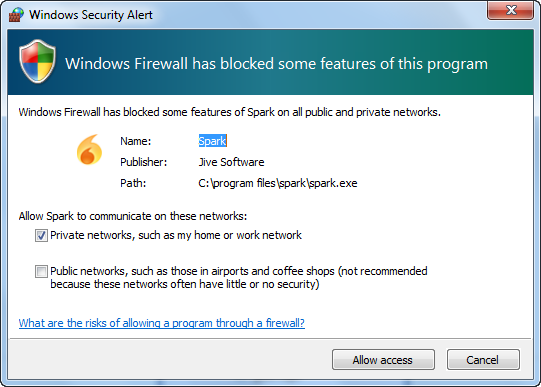Click the Jive Software publisher text
541x387 pixels.
[231, 162]
